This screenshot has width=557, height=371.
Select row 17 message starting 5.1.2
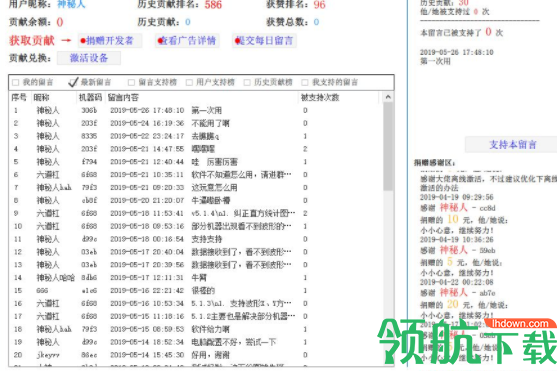pyautogui.click(x=196, y=316)
